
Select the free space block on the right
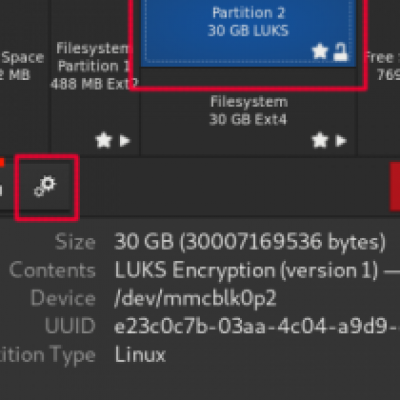(x=379, y=78)
